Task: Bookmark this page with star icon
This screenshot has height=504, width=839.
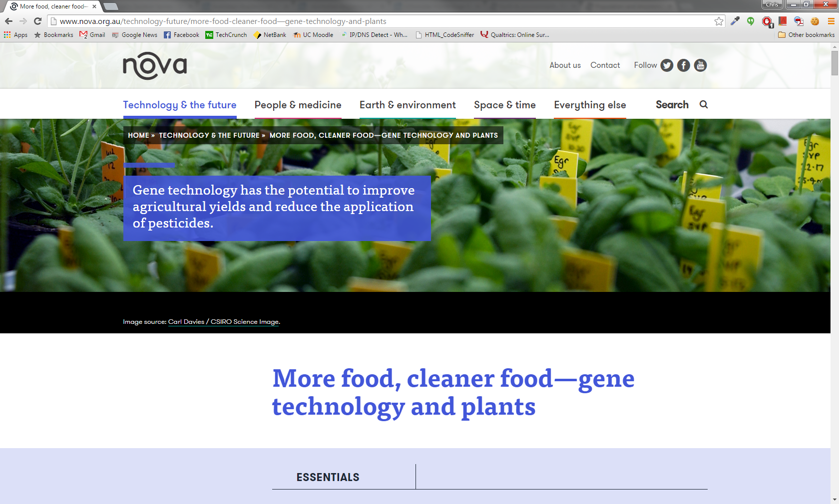Action: [719, 21]
